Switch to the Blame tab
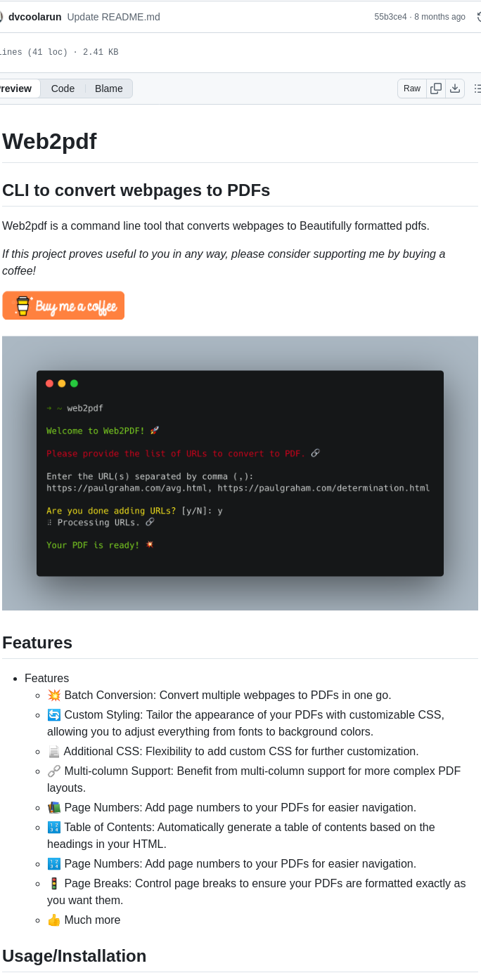Screen dimensions: 481x980 coord(108,89)
